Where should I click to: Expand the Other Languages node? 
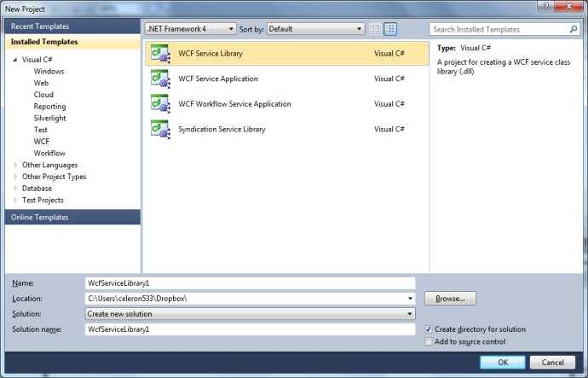click(x=15, y=166)
